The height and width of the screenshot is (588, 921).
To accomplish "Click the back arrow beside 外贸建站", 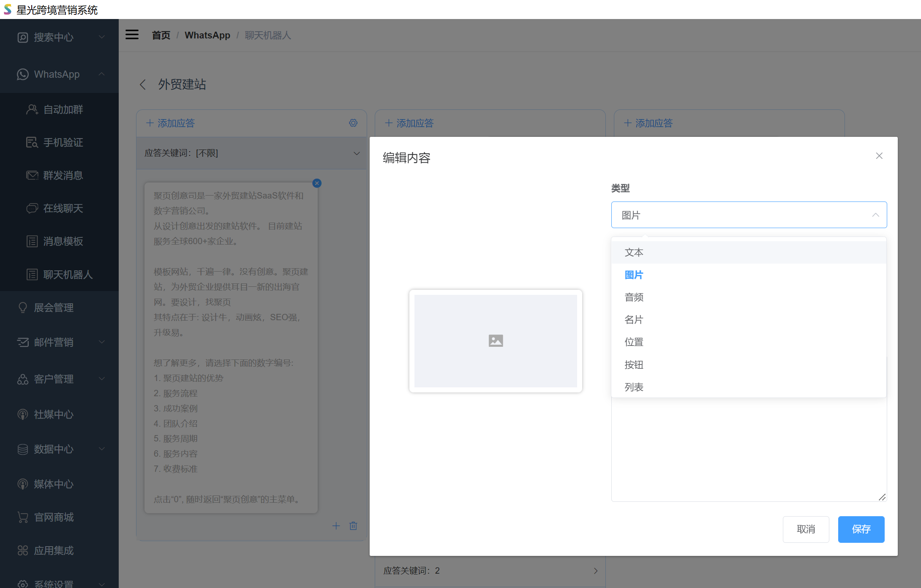I will click(x=143, y=84).
